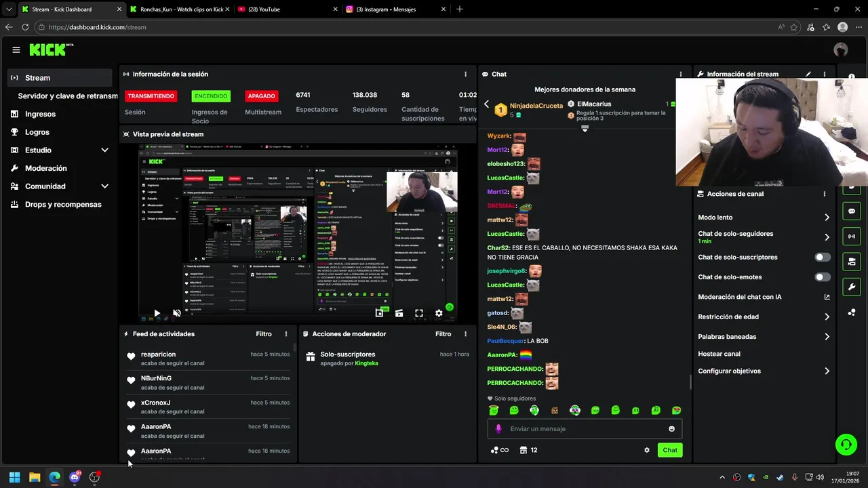Send message with green Chat button
Screen dimensions: 868x488
coord(670,450)
